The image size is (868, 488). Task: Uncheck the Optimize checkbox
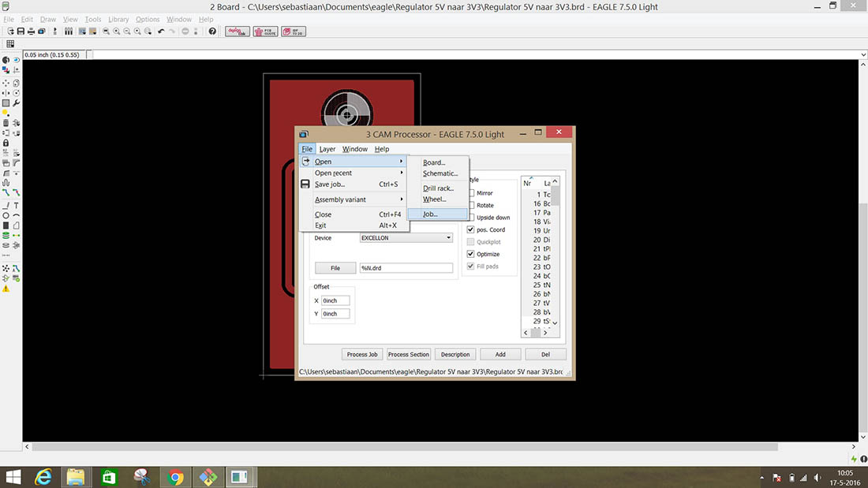click(470, 254)
